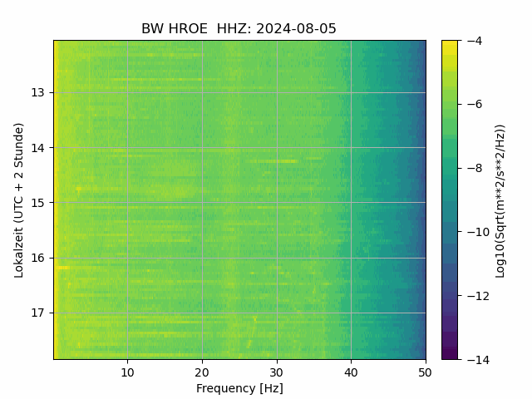Click the y-axis tick label '14'
The height and width of the screenshot is (399, 532).
tap(37, 148)
